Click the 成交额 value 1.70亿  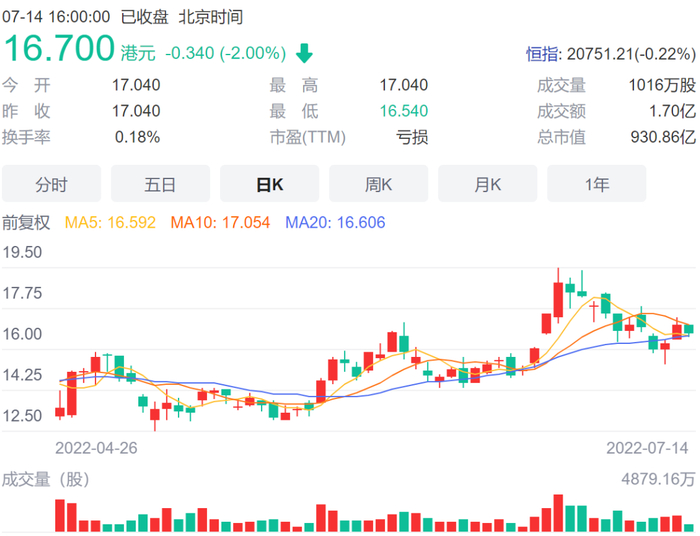coord(672,111)
